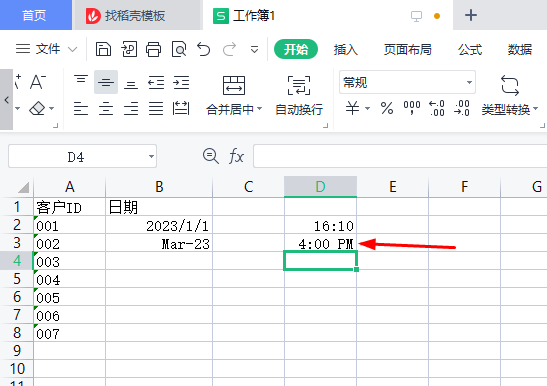Decrease decimal places
Screen dimensions: 547x386
(x=462, y=108)
